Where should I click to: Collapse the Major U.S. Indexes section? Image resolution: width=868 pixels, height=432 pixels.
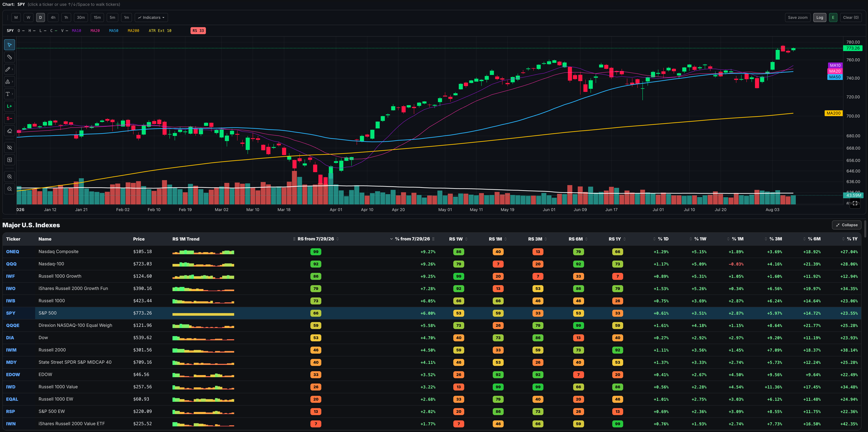(x=846, y=225)
